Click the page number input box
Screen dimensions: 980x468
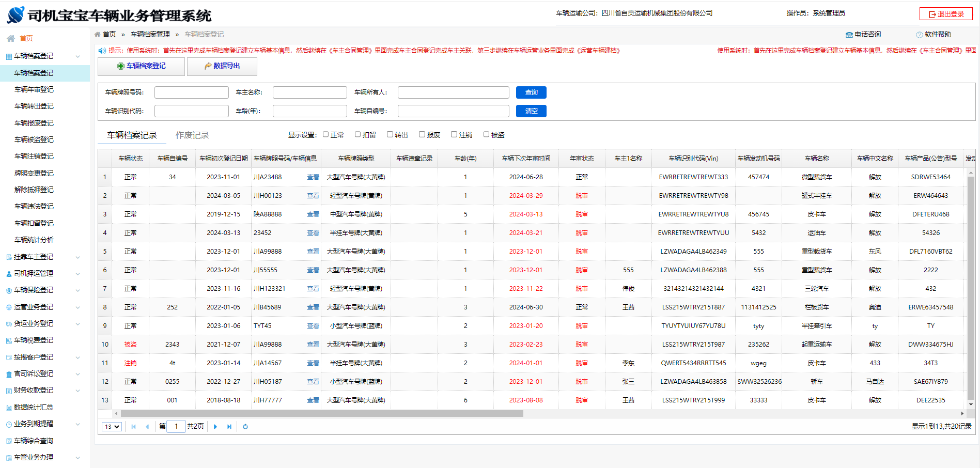point(176,427)
